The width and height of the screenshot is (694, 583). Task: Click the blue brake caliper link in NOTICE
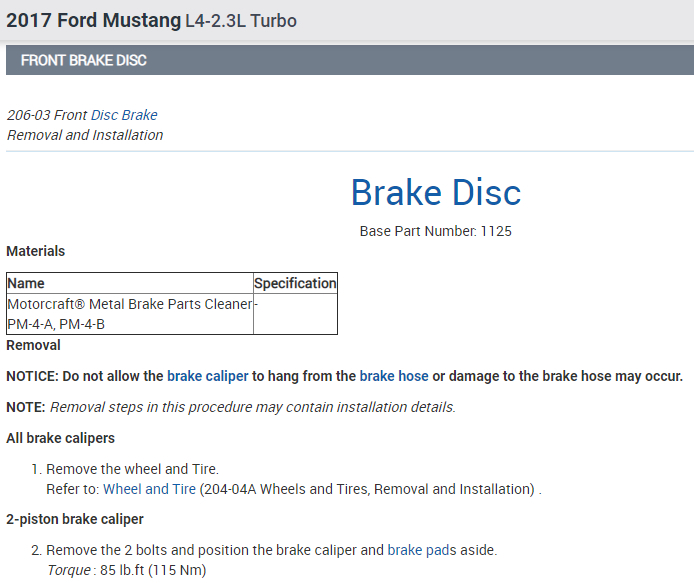coord(207,376)
